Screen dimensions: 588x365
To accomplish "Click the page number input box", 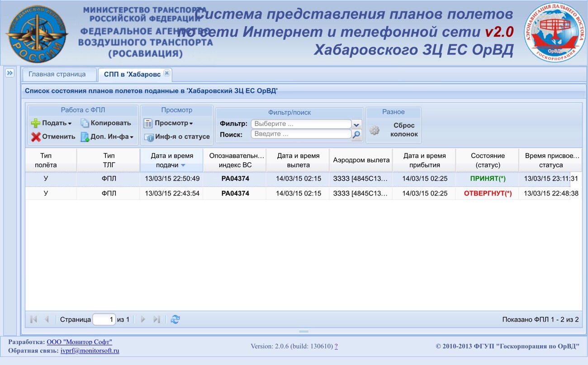I will [104, 319].
